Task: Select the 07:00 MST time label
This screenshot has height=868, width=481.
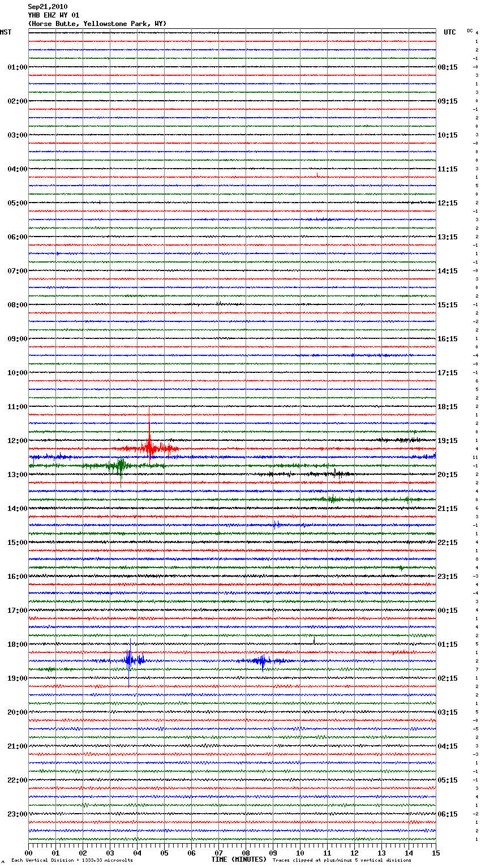Action: point(18,271)
